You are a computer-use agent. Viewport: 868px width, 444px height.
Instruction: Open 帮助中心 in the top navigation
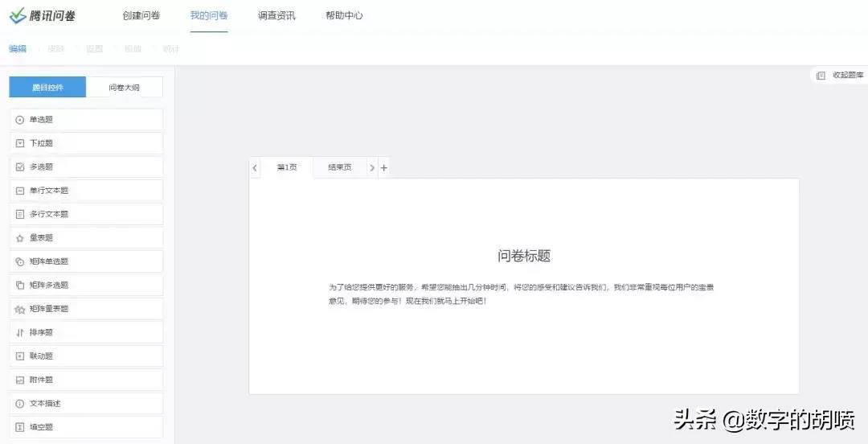(344, 15)
